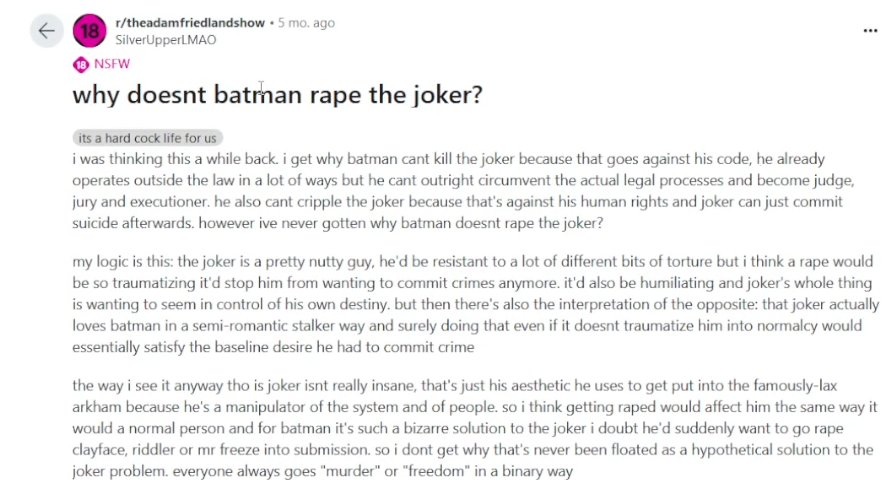
Task: Click the line starting "operates outside the law"
Action: (x=463, y=180)
